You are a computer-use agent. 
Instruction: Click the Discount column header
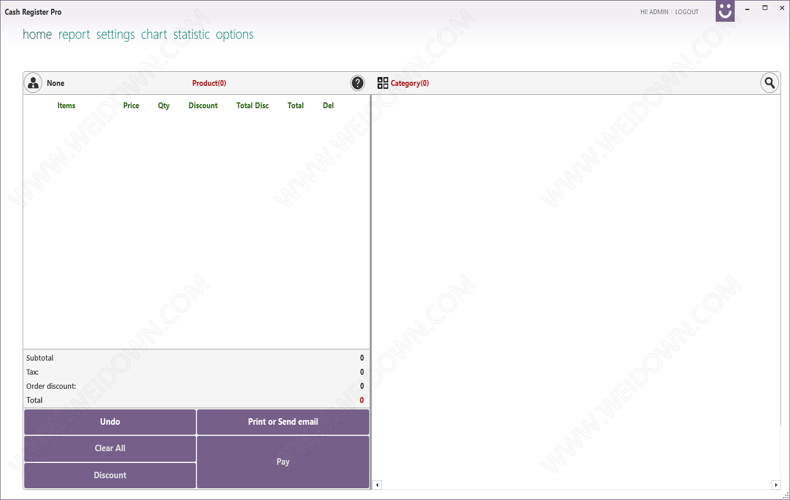pyautogui.click(x=203, y=105)
